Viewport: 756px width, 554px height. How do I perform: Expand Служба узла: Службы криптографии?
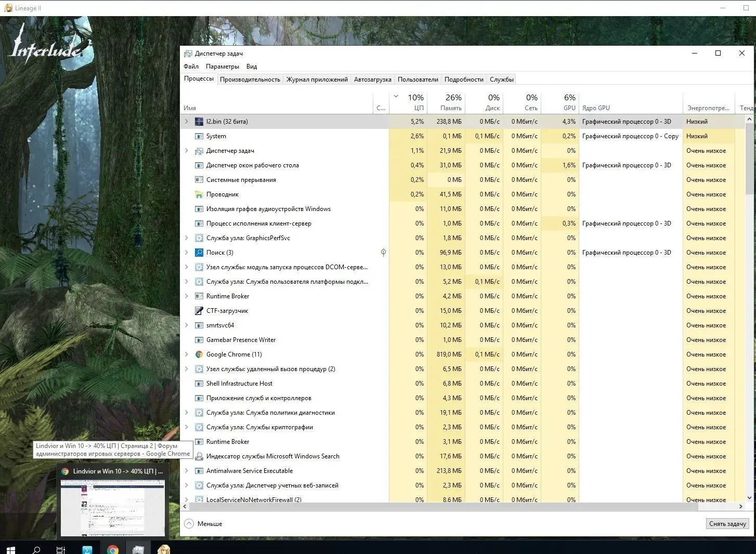pyautogui.click(x=187, y=427)
